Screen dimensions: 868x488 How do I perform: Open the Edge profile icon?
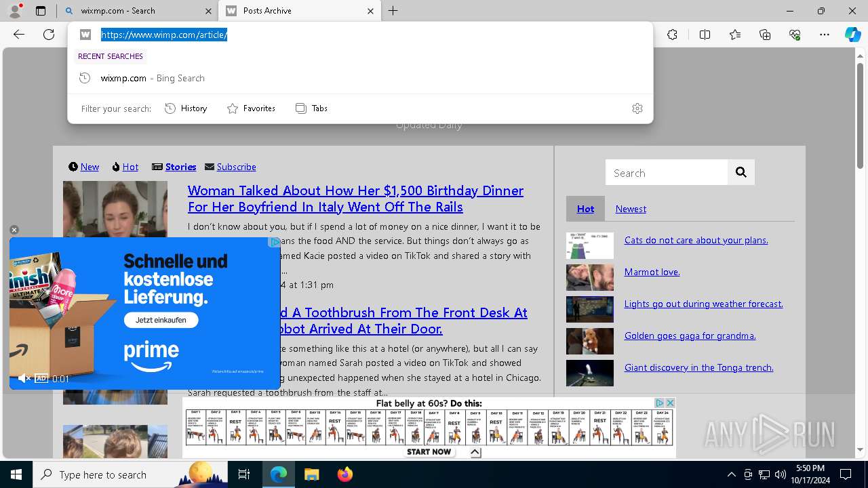pyautogui.click(x=15, y=11)
